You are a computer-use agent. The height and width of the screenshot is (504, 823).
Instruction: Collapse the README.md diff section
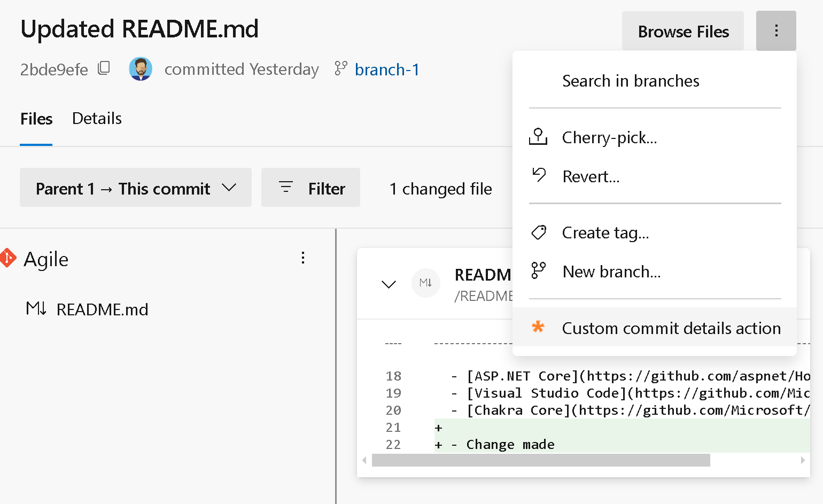(389, 284)
